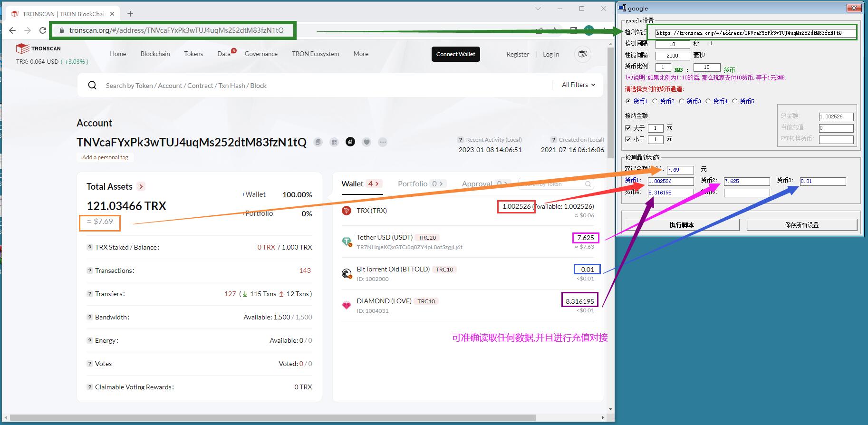Reload the page with browser refresh icon

[43, 30]
